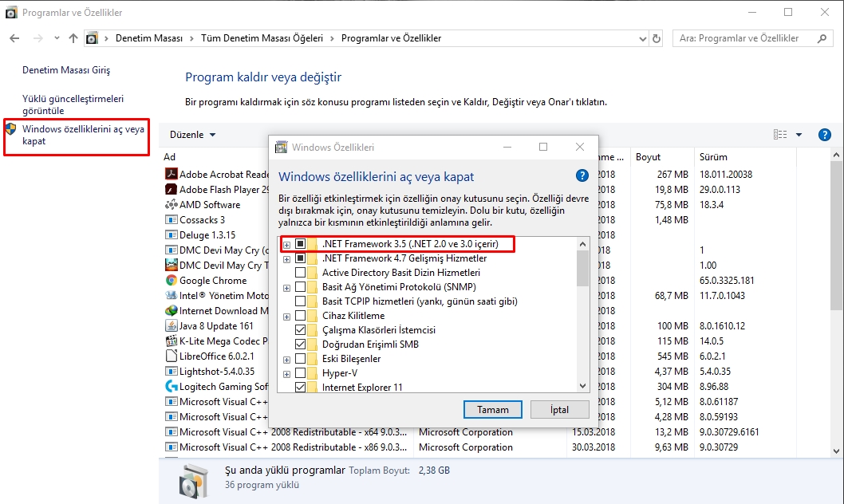Screen dimensions: 844x504
Task: Click scroll down arrow of programs list
Action: pyautogui.click(x=836, y=451)
